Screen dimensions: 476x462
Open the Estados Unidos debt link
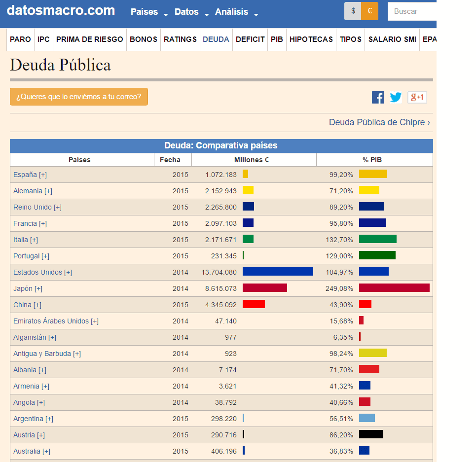pos(42,272)
